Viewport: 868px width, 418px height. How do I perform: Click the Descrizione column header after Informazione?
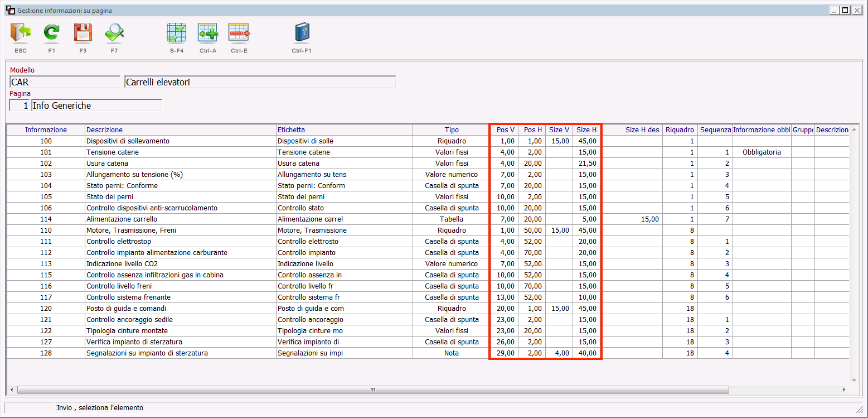point(181,130)
